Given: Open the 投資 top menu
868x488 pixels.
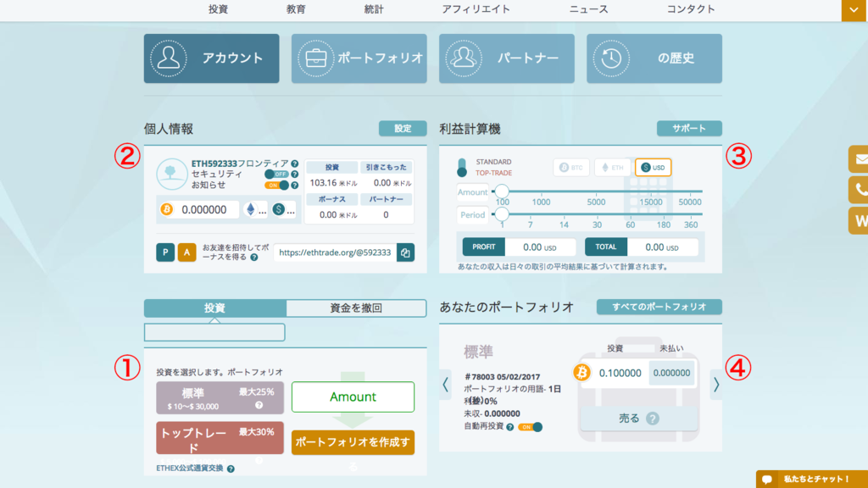Looking at the screenshot, I should click(218, 9).
